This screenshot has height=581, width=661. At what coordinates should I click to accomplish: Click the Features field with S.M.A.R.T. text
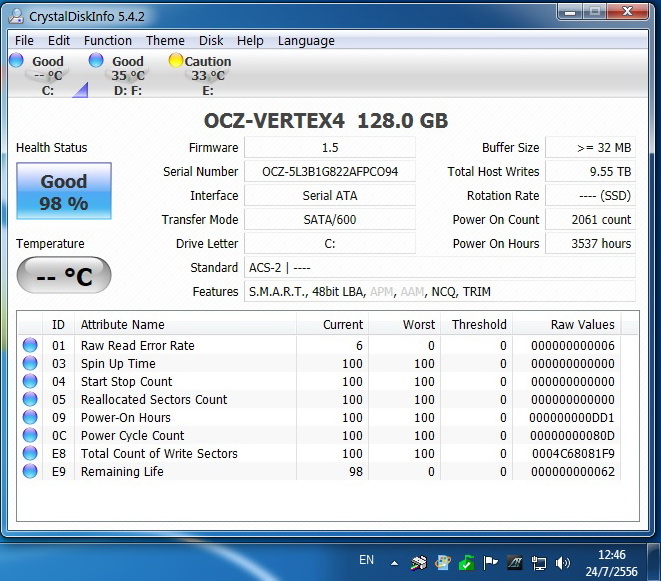440,292
